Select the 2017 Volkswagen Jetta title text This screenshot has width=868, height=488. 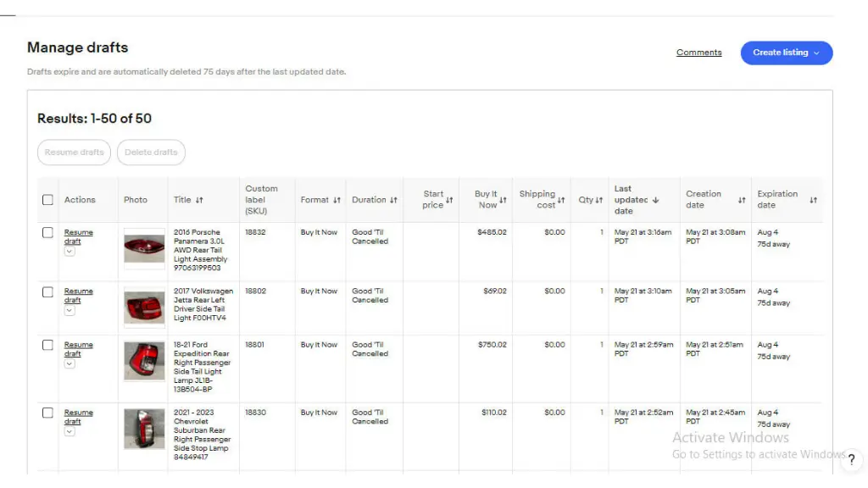(x=203, y=304)
